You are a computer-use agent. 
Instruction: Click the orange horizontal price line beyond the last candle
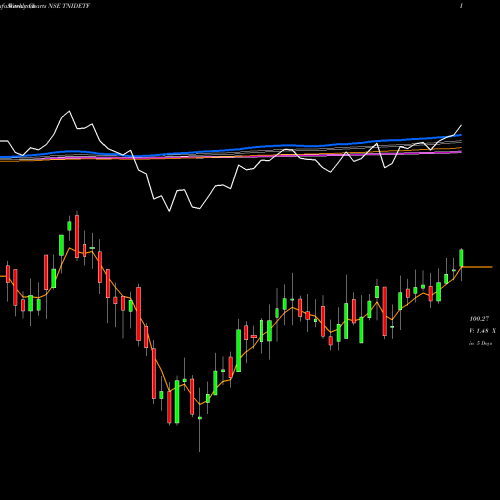point(477,267)
